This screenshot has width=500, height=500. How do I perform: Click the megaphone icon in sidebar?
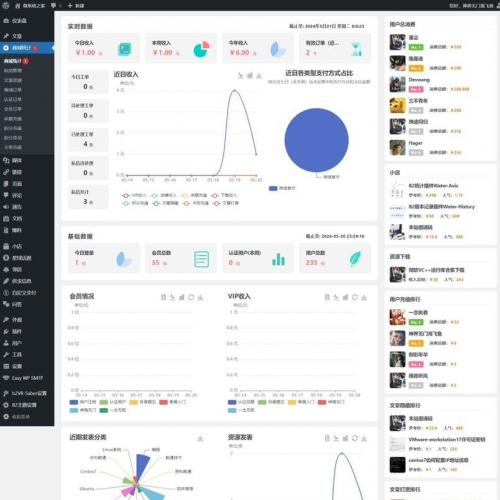coord(6,207)
